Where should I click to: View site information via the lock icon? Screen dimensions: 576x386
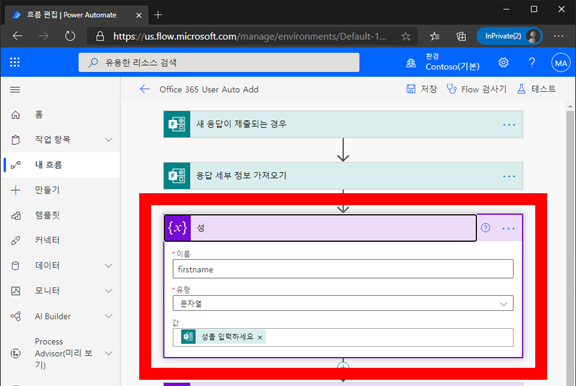100,36
